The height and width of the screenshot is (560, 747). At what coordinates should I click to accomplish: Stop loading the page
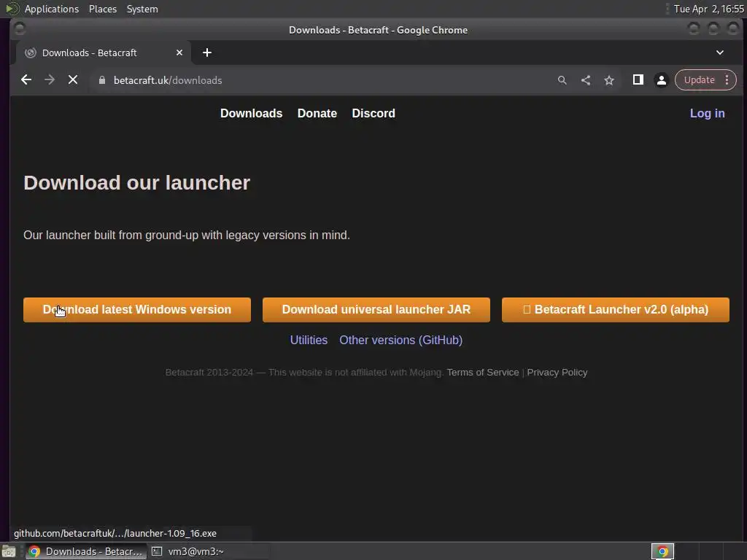tap(73, 80)
